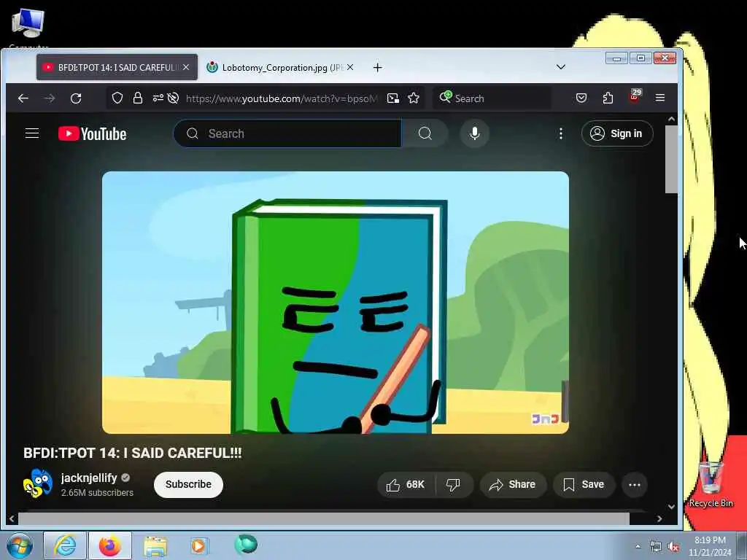Click the autoplay blocked icon in address bar
The height and width of the screenshot is (560, 747).
click(174, 98)
